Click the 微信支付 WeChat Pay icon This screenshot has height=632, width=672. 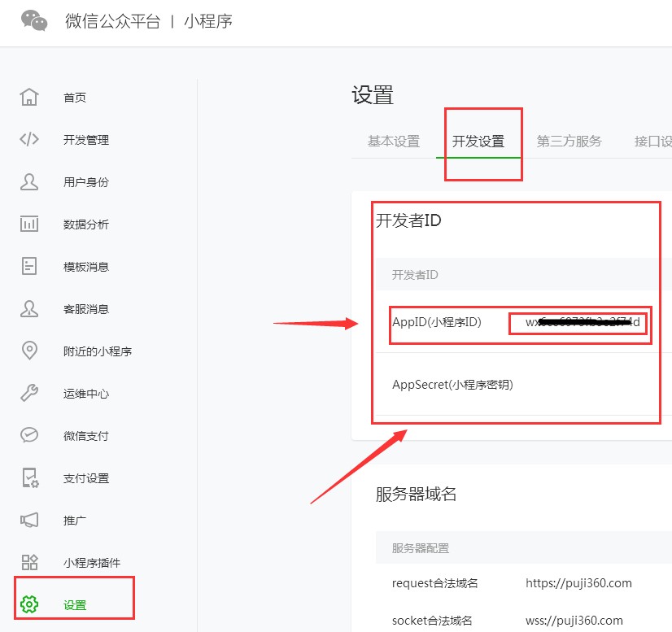pos(28,435)
